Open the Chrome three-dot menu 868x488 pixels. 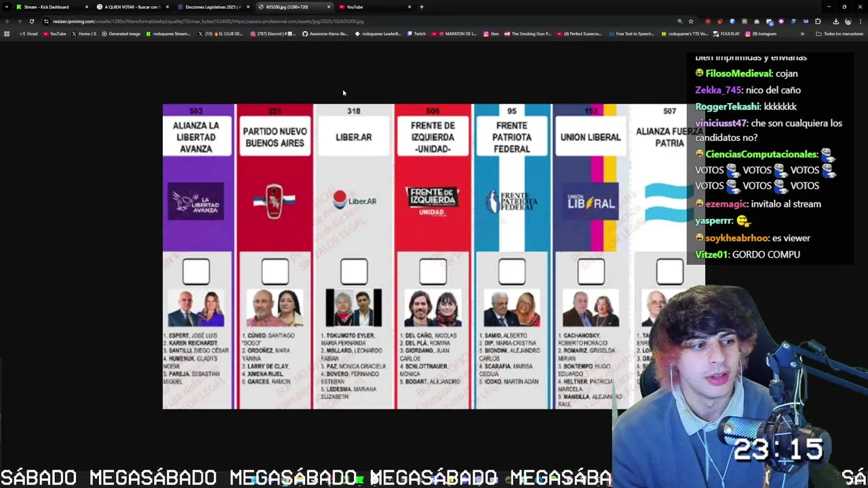click(x=860, y=21)
